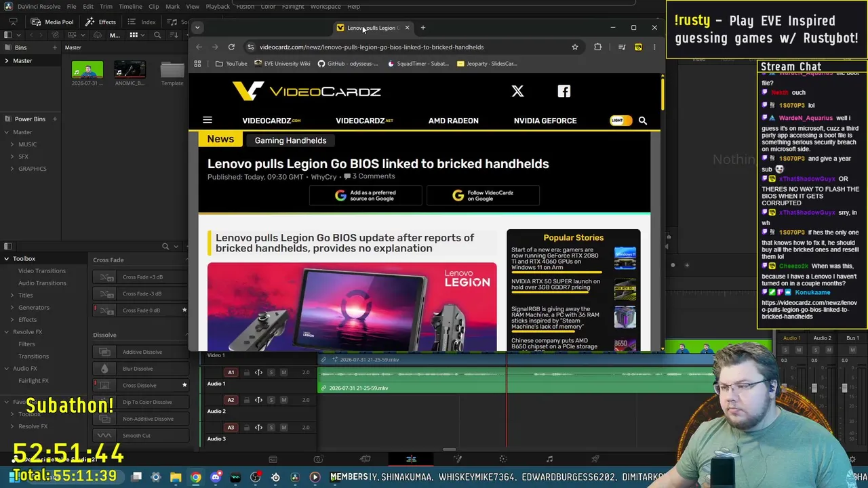868x488 pixels.
Task: Open NVIDIA GEFORCE navigation link
Action: click(545, 121)
